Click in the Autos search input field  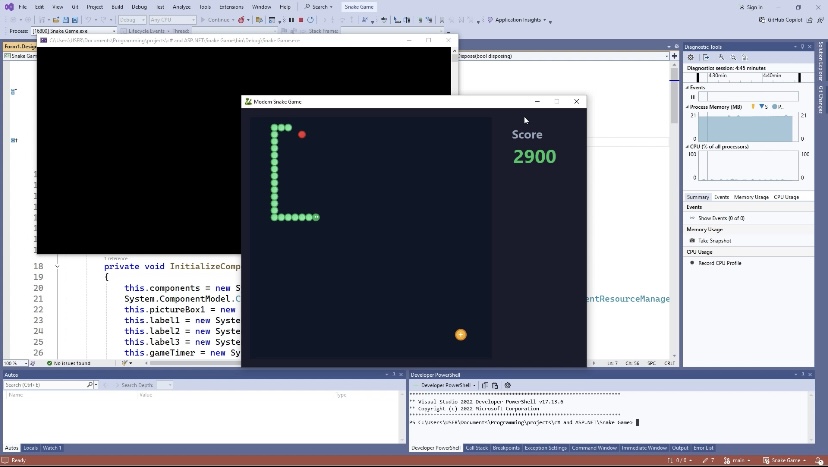pos(44,385)
